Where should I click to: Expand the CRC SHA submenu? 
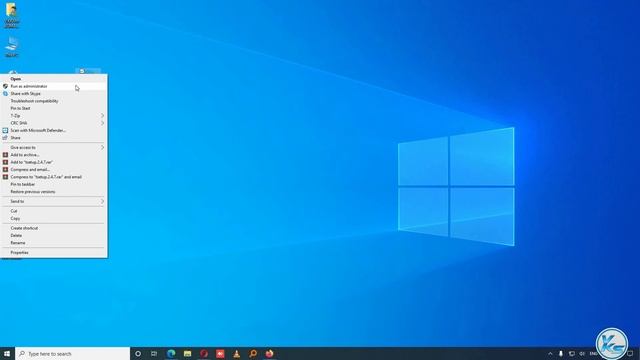tap(54, 123)
